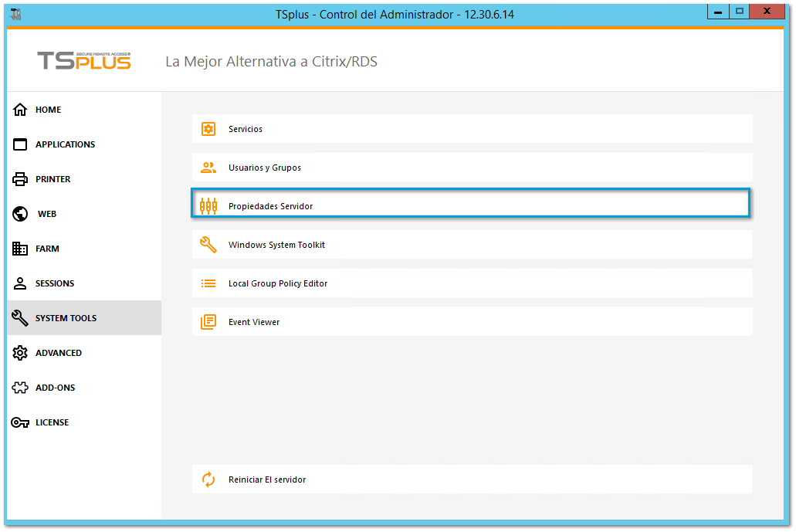The width and height of the screenshot is (796, 532).
Task: Click the Reiniciar El servidor refresh icon
Action: (208, 479)
